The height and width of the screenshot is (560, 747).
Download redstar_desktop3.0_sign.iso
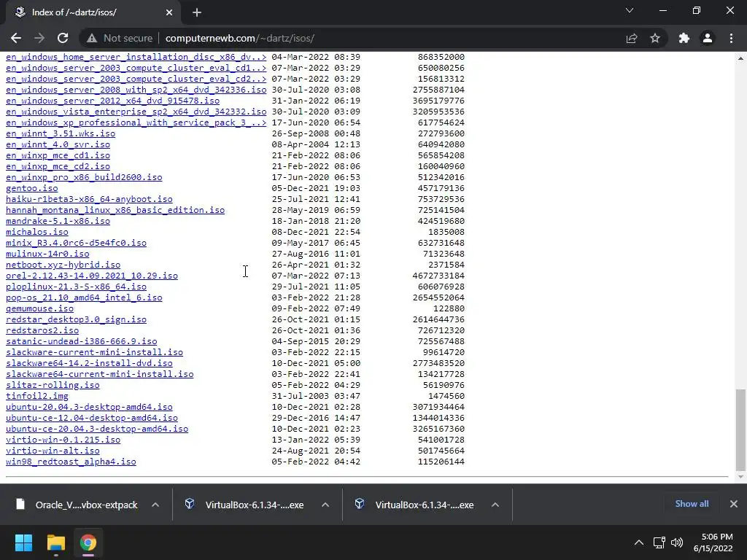[76, 319]
